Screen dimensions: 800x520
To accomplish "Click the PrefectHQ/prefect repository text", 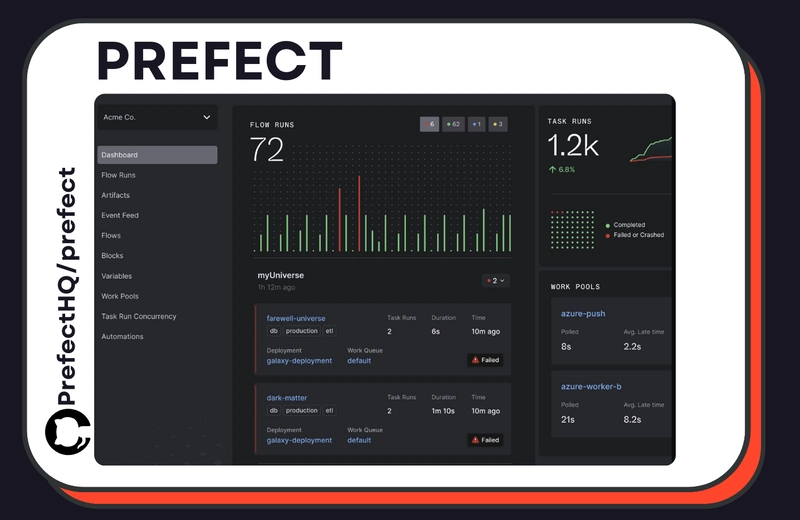I will tap(67, 286).
